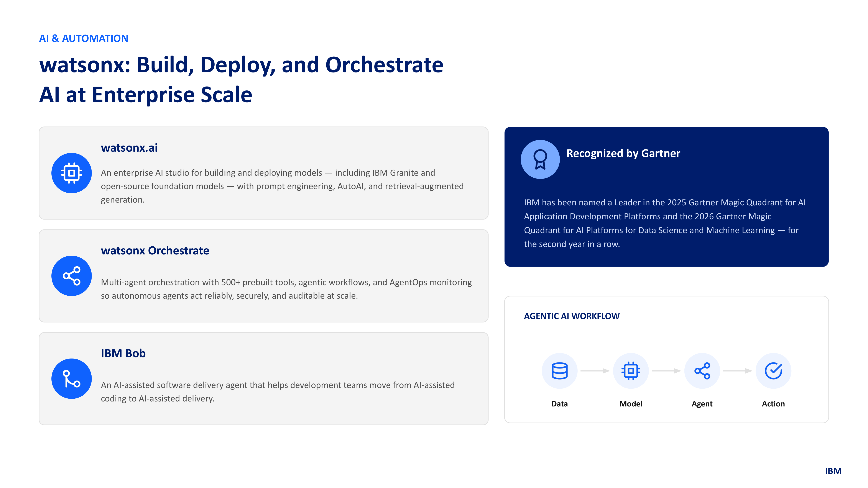Select the Agent nodes icon in workflow
This screenshot has height=488, width=868.
coord(702,371)
